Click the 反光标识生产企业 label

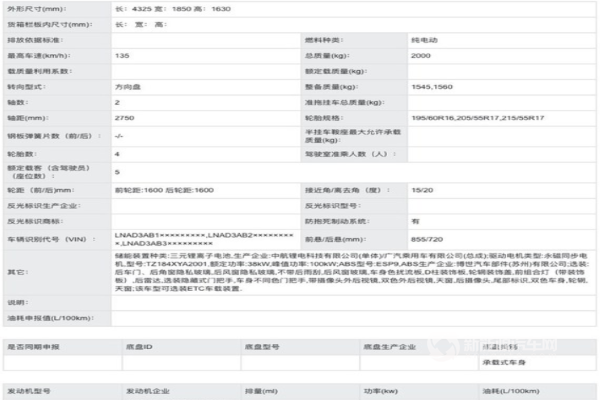(44, 206)
